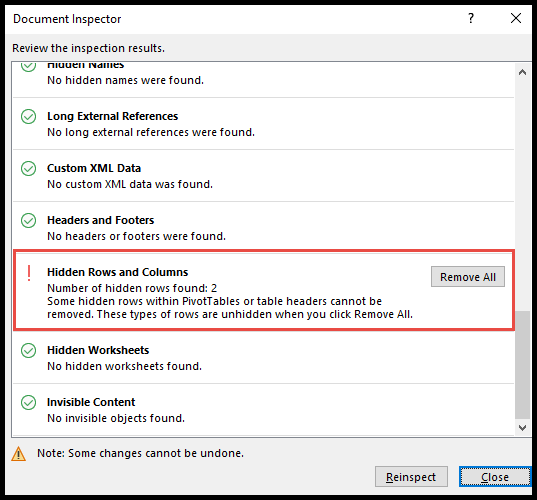The height and width of the screenshot is (500, 537).
Task: Select the Hidden Rows and Columns heading
Action: click(117, 272)
